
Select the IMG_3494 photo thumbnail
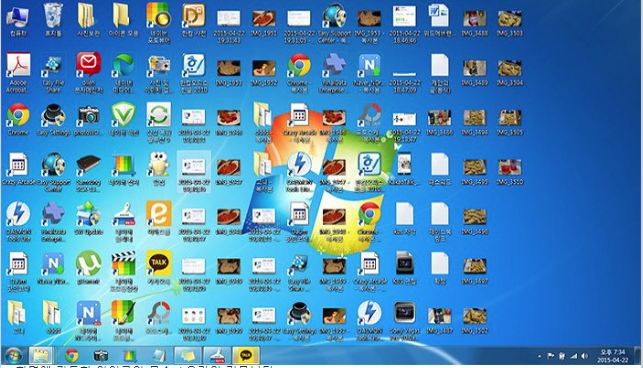pyautogui.click(x=474, y=123)
